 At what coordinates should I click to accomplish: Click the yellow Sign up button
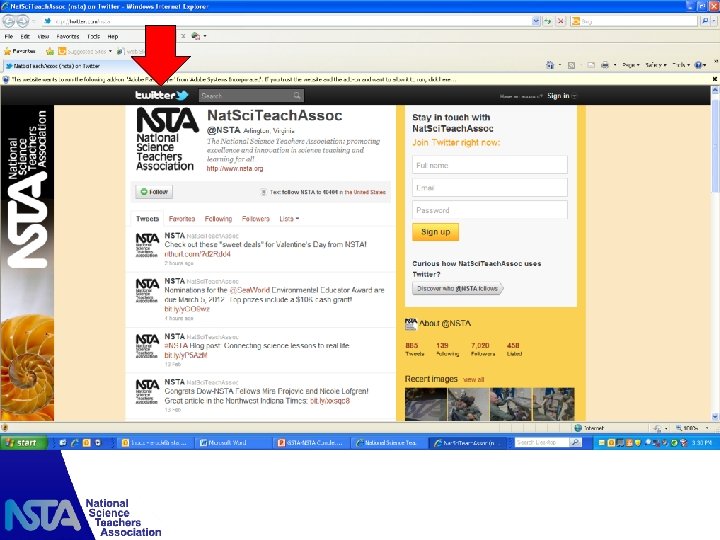(435, 232)
